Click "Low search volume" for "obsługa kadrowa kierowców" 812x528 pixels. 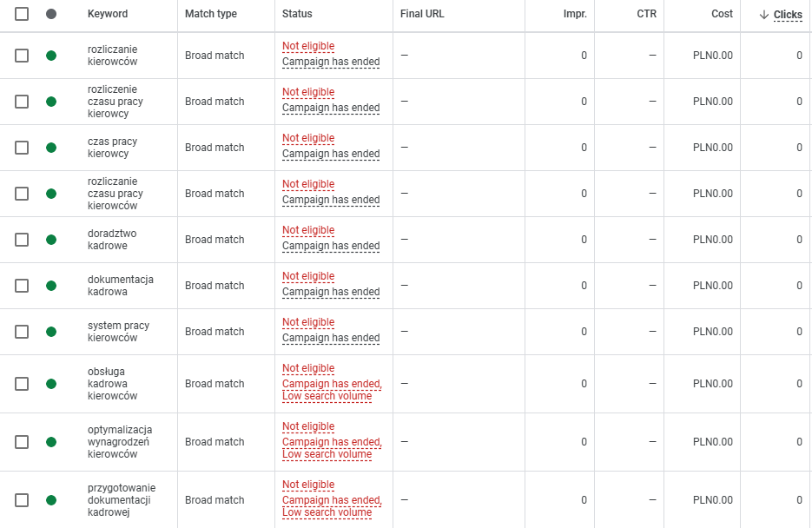click(x=327, y=397)
